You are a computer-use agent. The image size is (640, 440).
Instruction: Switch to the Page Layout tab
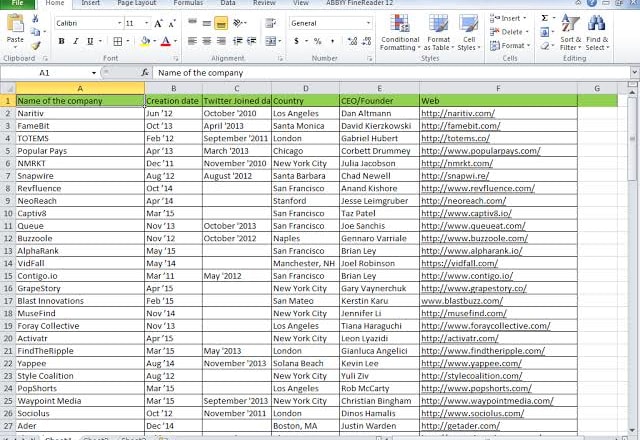coord(137,3)
